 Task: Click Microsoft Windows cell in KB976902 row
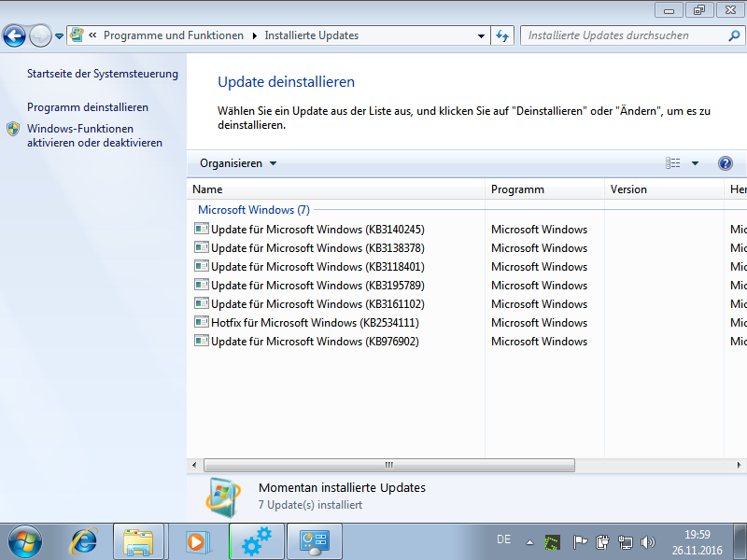(x=540, y=342)
